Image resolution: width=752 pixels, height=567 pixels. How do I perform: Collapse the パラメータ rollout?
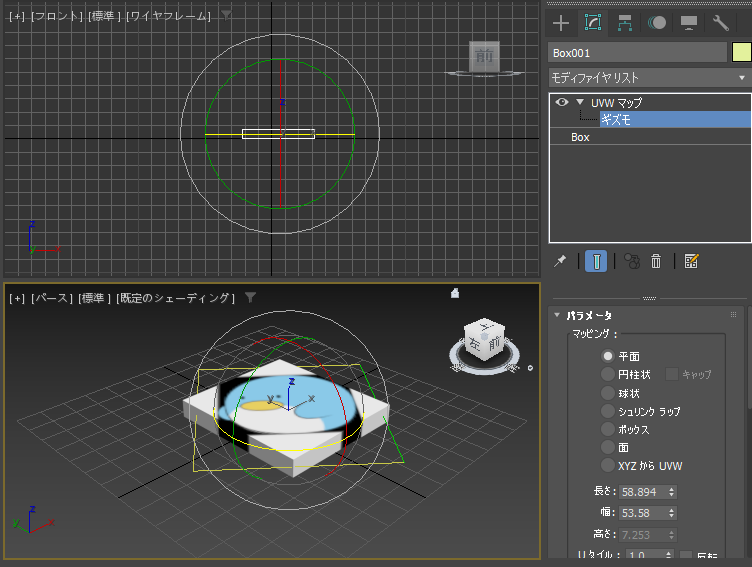pos(557,315)
